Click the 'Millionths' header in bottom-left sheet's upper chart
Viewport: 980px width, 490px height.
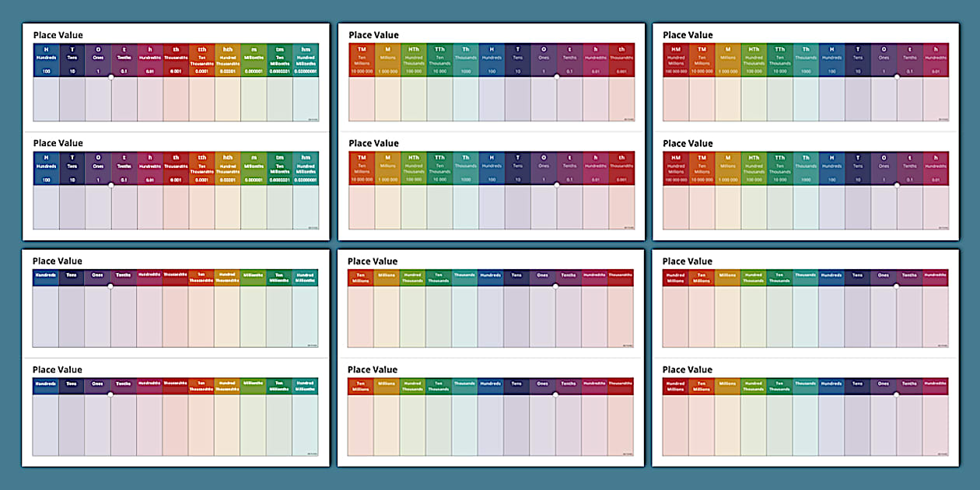pos(253,276)
